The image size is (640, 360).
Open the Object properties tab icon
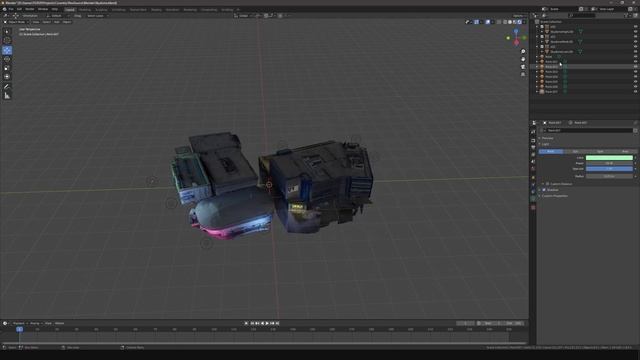pyautogui.click(x=533, y=178)
